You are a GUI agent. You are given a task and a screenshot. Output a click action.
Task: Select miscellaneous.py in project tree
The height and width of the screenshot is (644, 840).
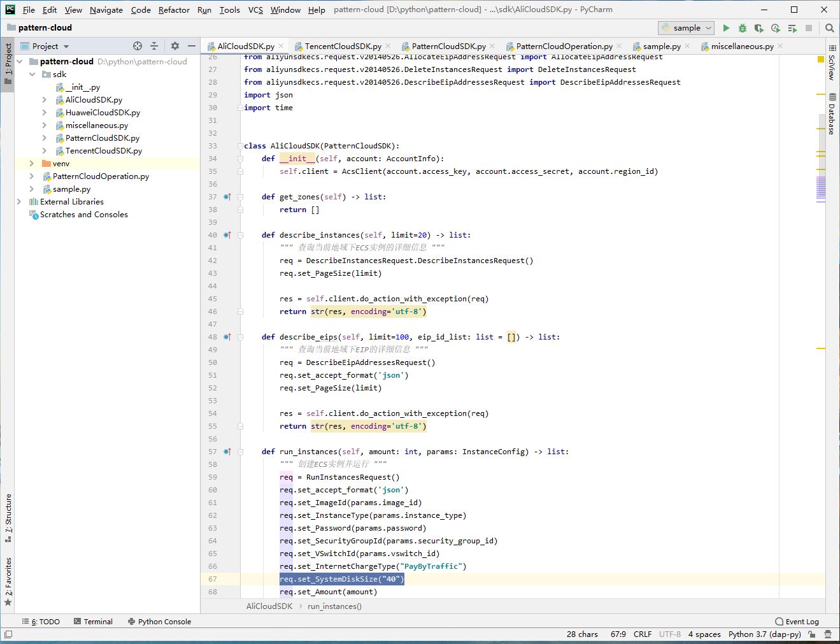pos(97,125)
